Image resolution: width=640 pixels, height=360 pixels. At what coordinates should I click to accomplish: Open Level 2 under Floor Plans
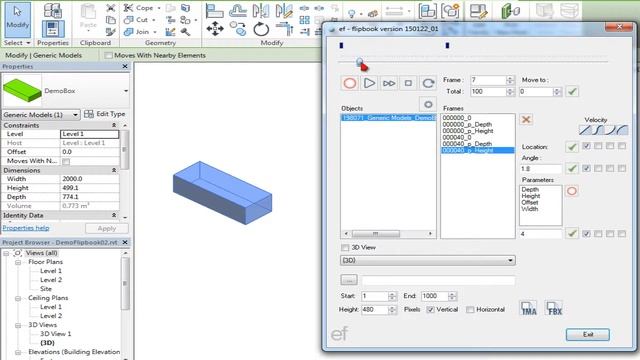click(x=51, y=280)
